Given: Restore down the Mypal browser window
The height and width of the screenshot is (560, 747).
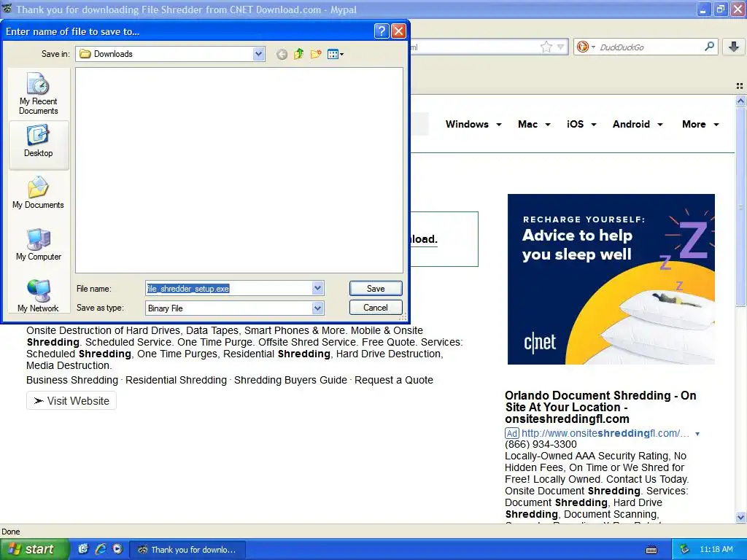Looking at the screenshot, I should [x=720, y=9].
